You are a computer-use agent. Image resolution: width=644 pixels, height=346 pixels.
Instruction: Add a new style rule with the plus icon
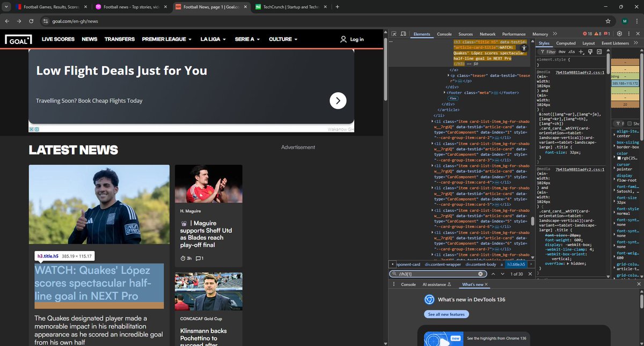tap(581, 51)
